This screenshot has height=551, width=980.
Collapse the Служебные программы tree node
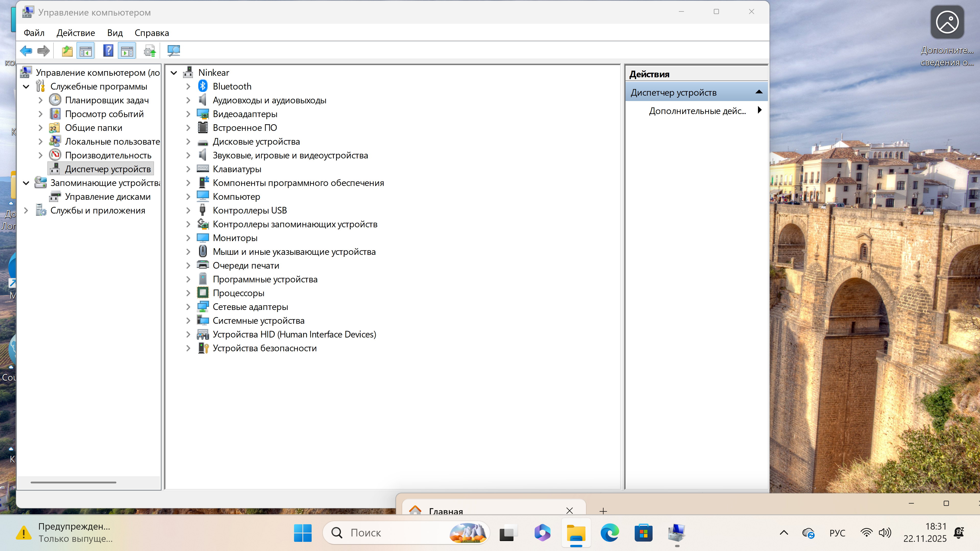(x=26, y=87)
